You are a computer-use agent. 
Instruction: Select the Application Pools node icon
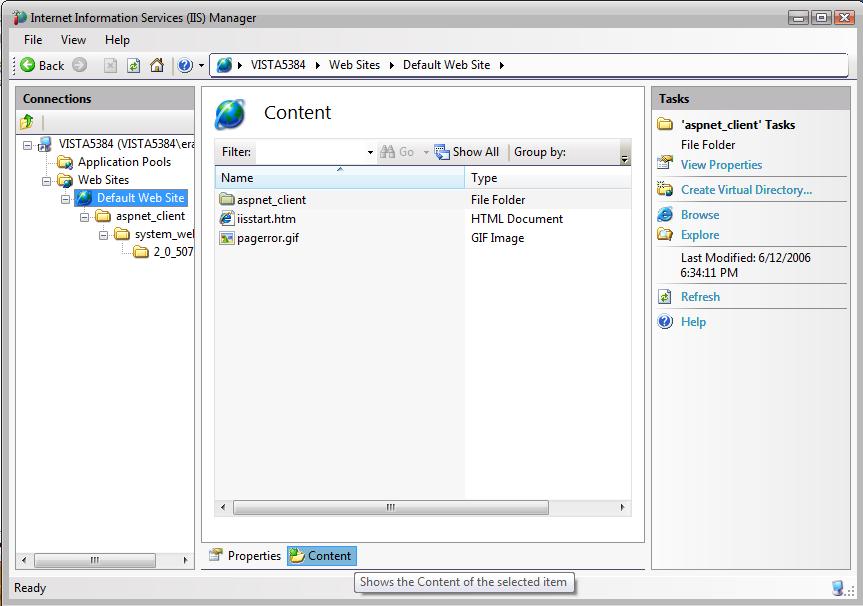coord(64,161)
